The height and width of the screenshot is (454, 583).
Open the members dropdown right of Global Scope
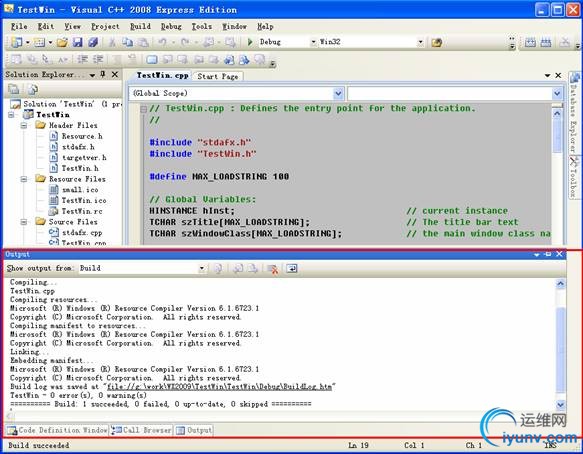(x=557, y=93)
